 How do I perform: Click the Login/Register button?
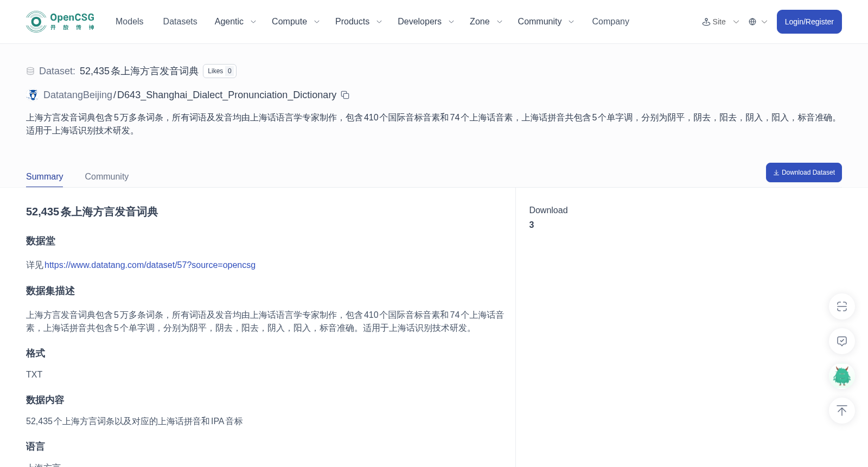(809, 22)
